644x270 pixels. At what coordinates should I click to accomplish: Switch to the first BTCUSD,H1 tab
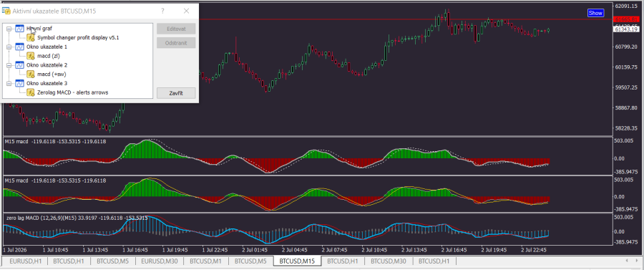69,261
